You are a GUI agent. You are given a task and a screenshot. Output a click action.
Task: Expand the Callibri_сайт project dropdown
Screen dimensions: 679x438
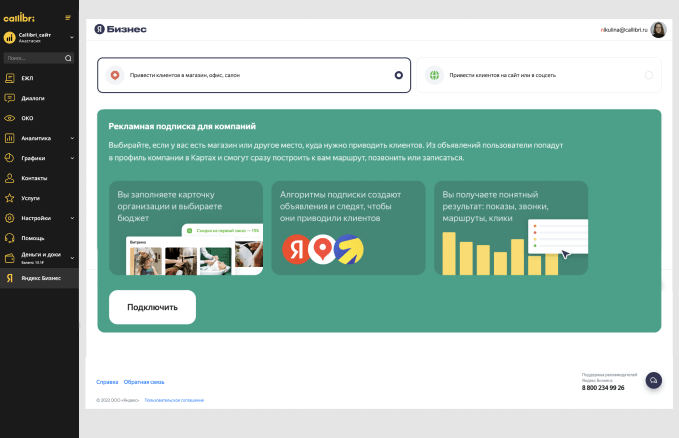(72, 38)
